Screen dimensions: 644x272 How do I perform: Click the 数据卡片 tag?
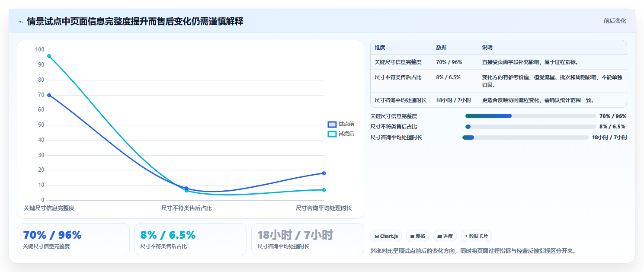(476, 236)
